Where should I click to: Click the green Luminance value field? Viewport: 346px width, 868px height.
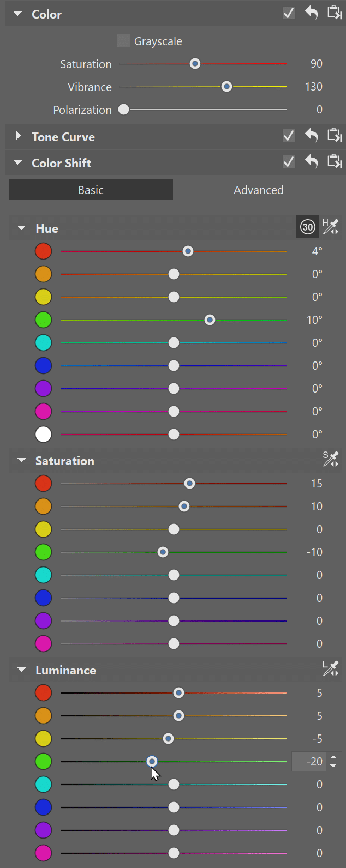tap(309, 761)
